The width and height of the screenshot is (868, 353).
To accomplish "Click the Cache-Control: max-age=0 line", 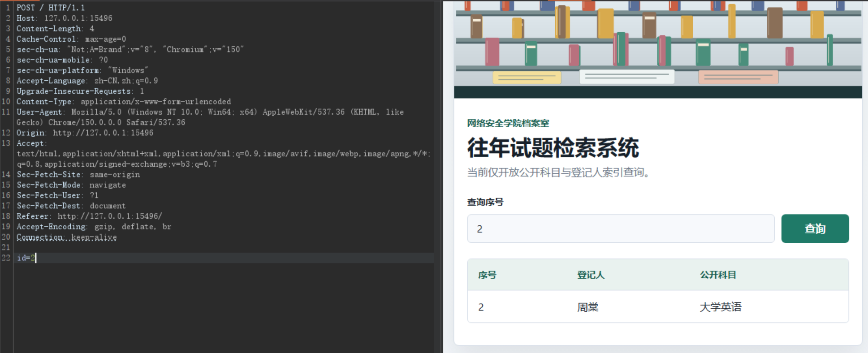I will (x=71, y=39).
